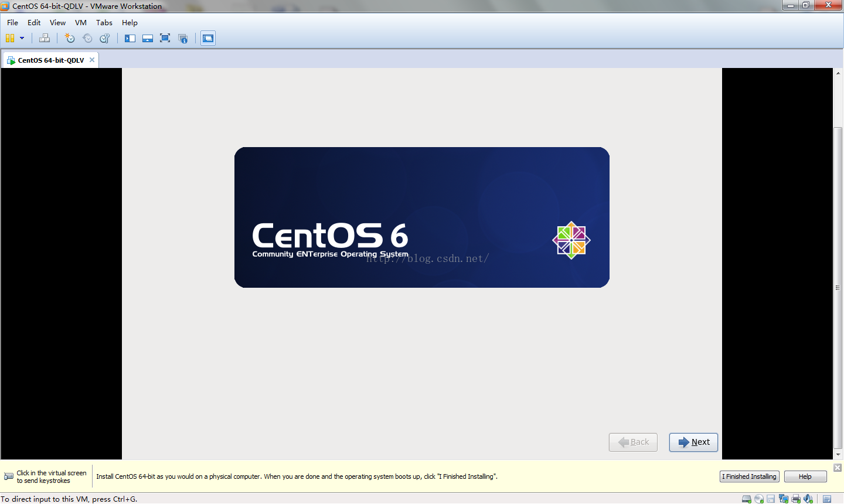This screenshot has height=504, width=844.
Task: Send Ctrl+Alt+Del via the toolbar icon
Action: pos(45,38)
